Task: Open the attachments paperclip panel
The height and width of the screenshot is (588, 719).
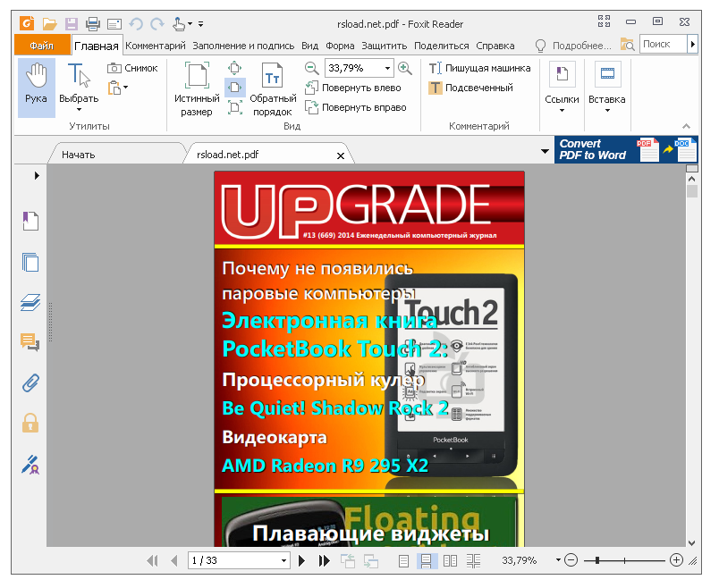Action: (30, 382)
